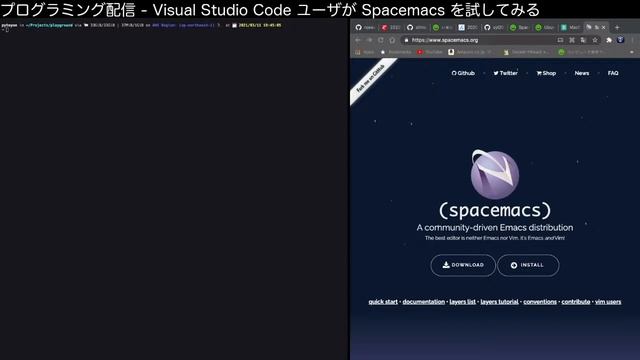The image size is (640, 360).
Task: Open the browser three-dot menu
Action: (632, 40)
